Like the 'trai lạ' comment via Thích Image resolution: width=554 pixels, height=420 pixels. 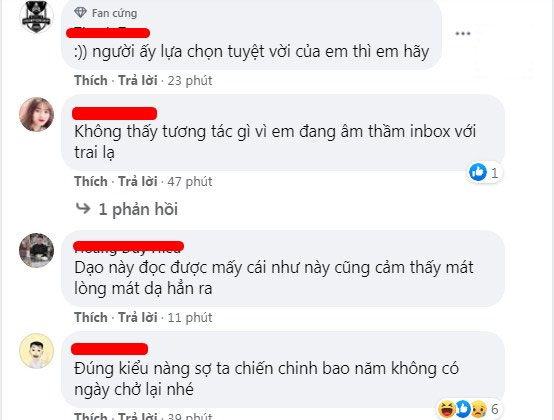pyautogui.click(x=91, y=182)
